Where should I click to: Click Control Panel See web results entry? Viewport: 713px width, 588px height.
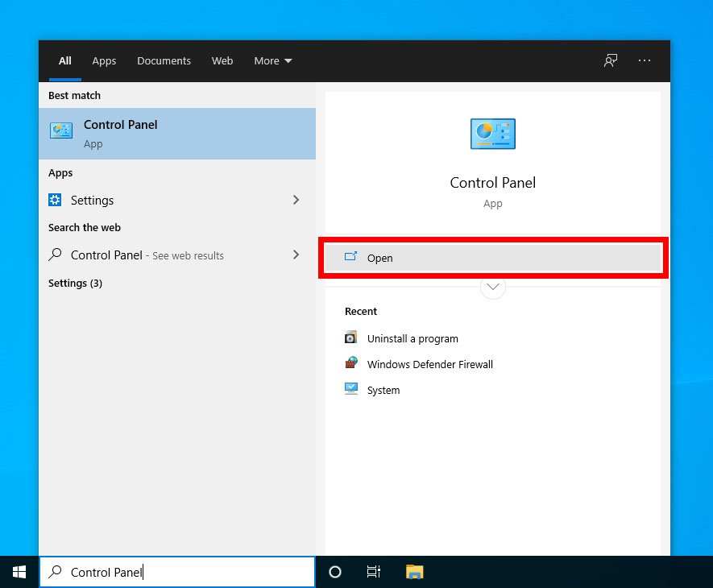click(x=177, y=255)
